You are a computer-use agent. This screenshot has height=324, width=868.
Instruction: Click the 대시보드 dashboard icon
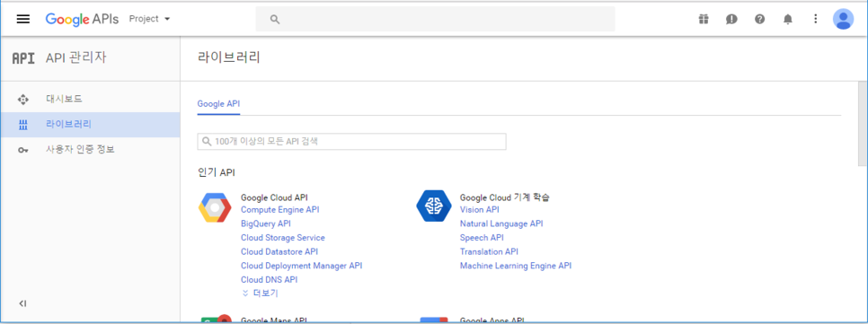tap(22, 100)
